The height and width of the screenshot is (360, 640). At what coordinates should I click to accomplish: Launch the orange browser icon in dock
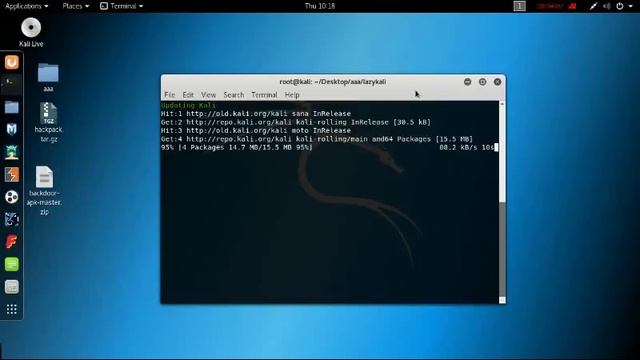click(11, 62)
